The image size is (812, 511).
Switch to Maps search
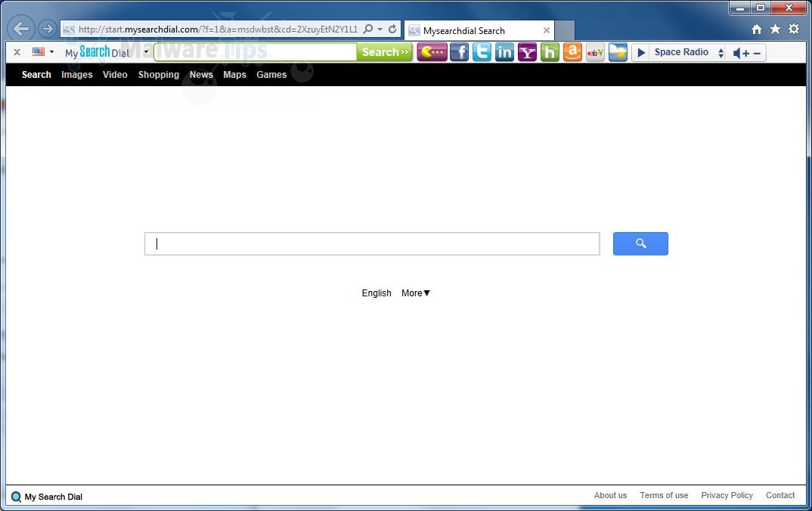tap(234, 75)
